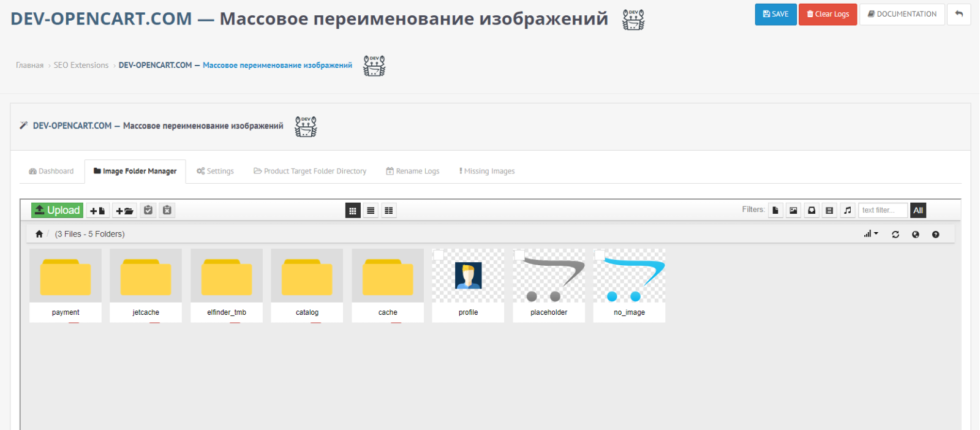Click the blue Массовое переименование breadcrumb link
Image resolution: width=980 pixels, height=430 pixels.
pyautogui.click(x=277, y=66)
